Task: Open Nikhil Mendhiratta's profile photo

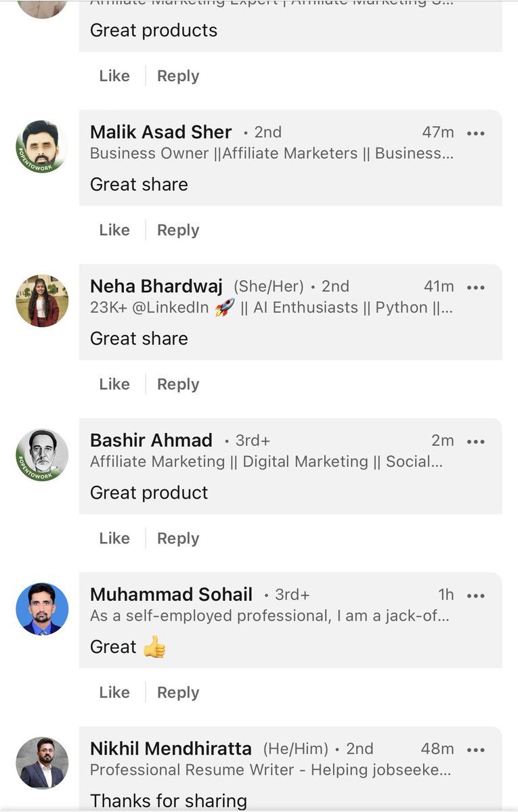Action: point(42,763)
